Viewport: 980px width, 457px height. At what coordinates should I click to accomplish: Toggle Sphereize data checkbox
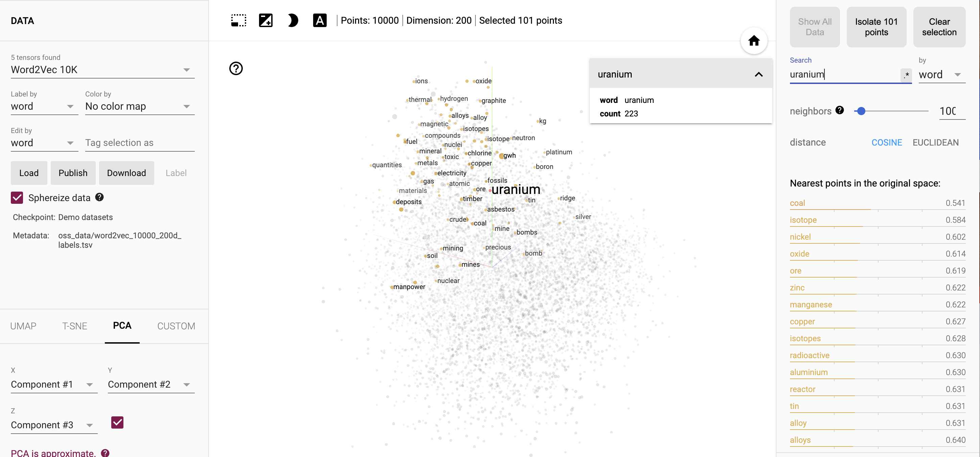17,198
